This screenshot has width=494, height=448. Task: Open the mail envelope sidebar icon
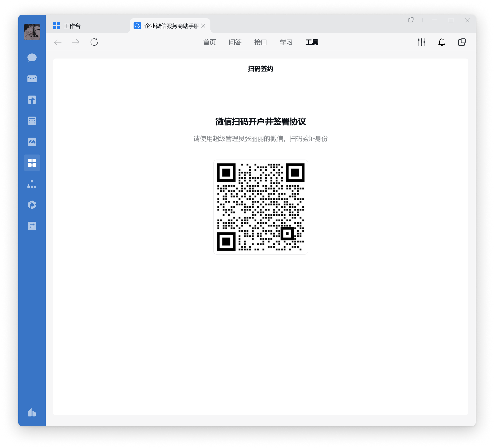[x=32, y=79]
